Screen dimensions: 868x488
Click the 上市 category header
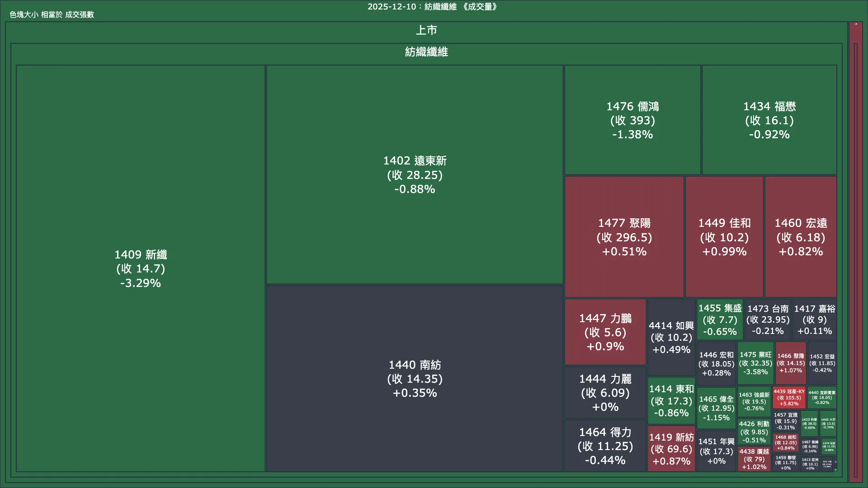pos(426,31)
